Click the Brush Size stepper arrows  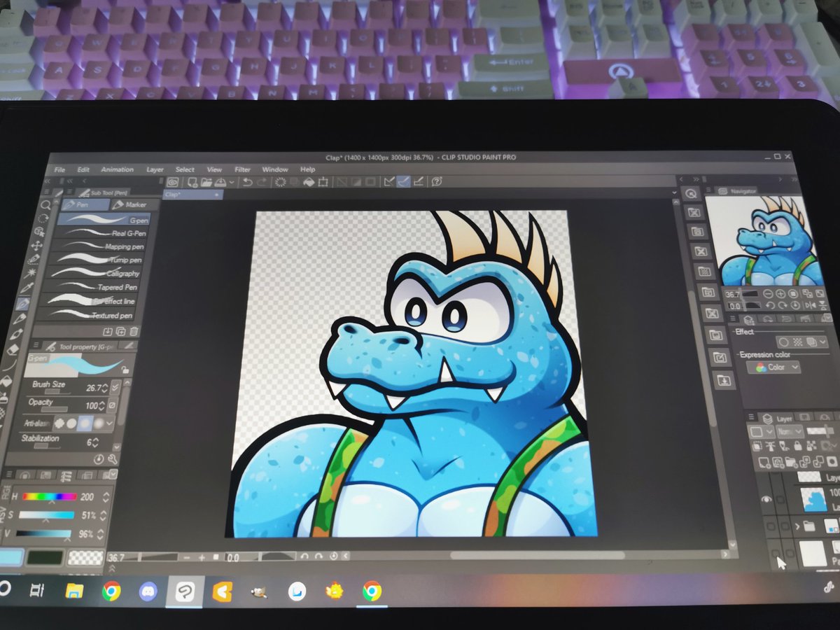pos(106,388)
